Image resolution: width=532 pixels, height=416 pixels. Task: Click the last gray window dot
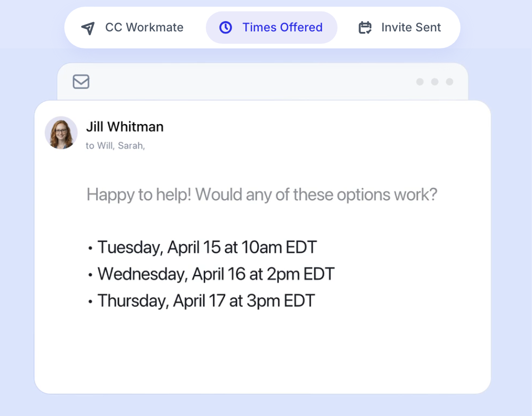pyautogui.click(x=450, y=82)
